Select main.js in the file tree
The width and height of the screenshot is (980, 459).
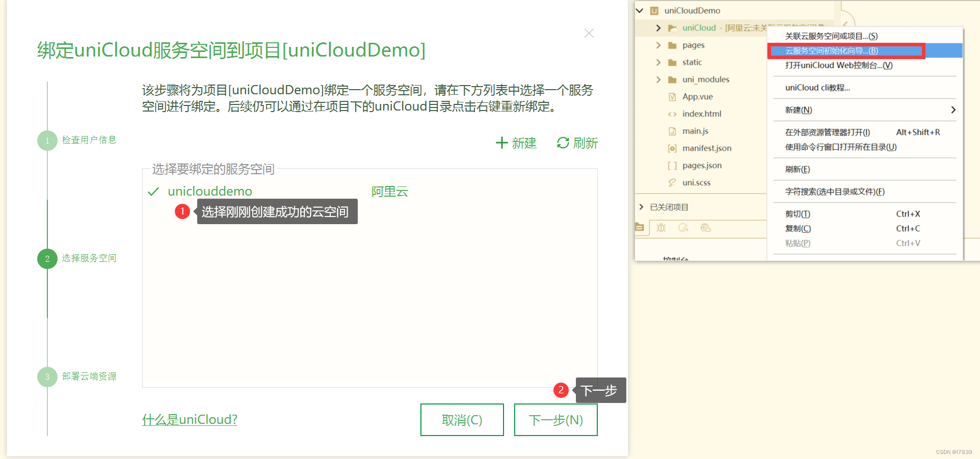click(x=695, y=130)
